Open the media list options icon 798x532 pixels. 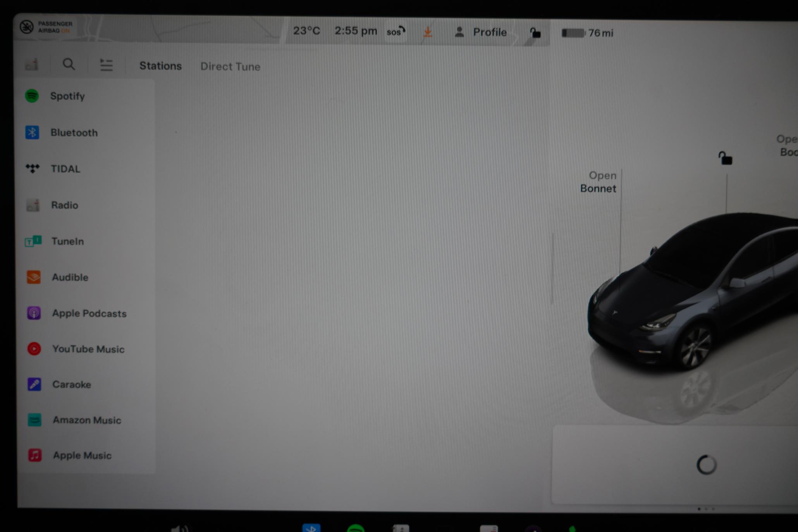coord(106,65)
